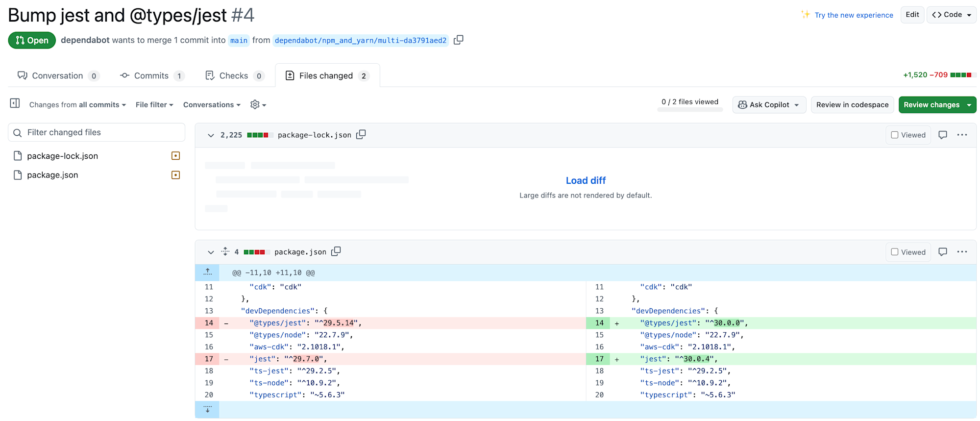Focus the Filter changed files field

point(97,132)
